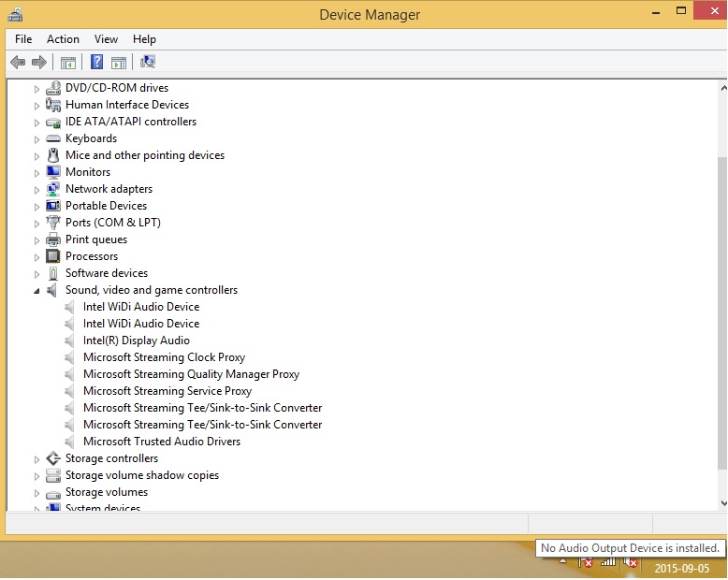
Task: Show hidden tray icons arrow
Action: click(562, 561)
